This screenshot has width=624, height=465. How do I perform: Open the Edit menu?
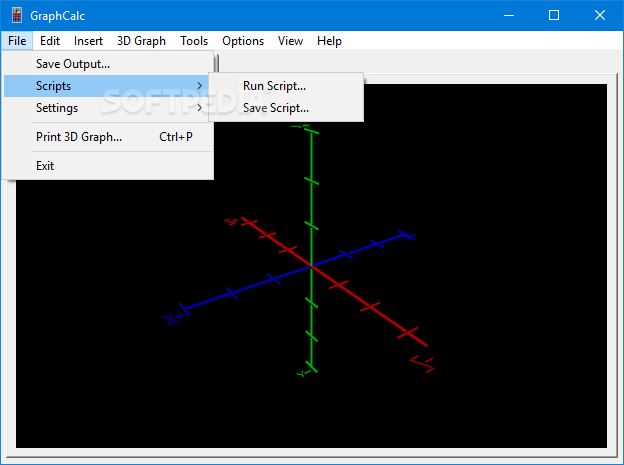tap(50, 41)
